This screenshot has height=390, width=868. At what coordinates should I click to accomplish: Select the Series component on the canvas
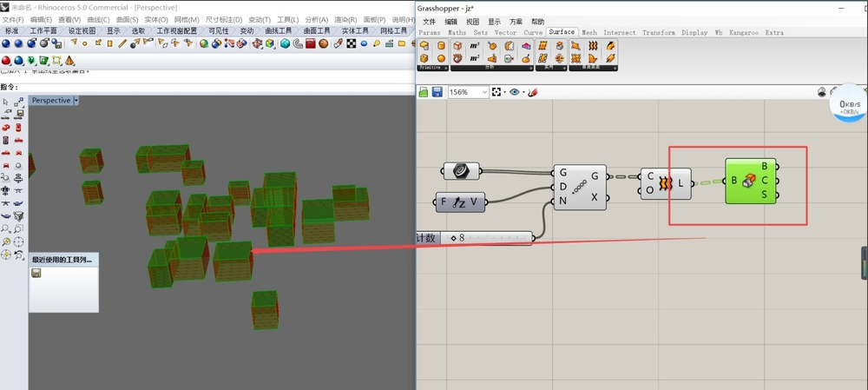click(580, 186)
